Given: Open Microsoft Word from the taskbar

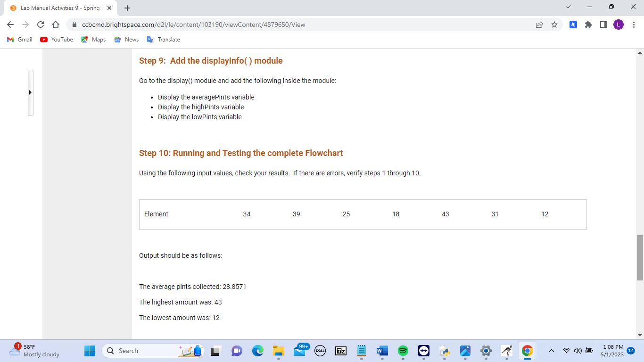Looking at the screenshot, I should [x=381, y=351].
